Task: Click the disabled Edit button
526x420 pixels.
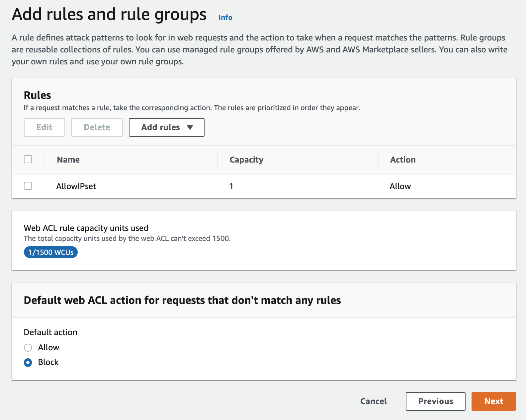Action: pyautogui.click(x=44, y=127)
